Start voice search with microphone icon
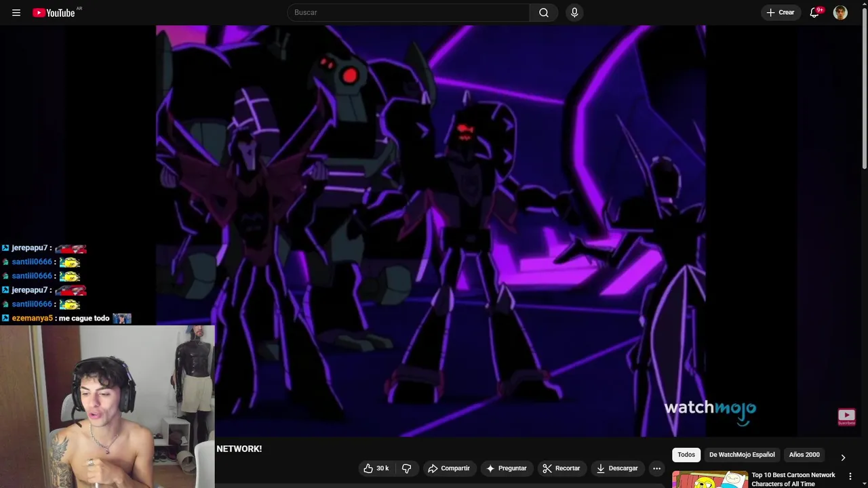868x488 pixels. [574, 12]
